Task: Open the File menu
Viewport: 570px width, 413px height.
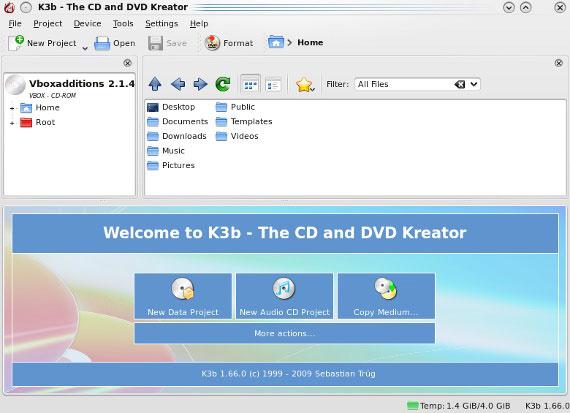Action: pyautogui.click(x=15, y=24)
